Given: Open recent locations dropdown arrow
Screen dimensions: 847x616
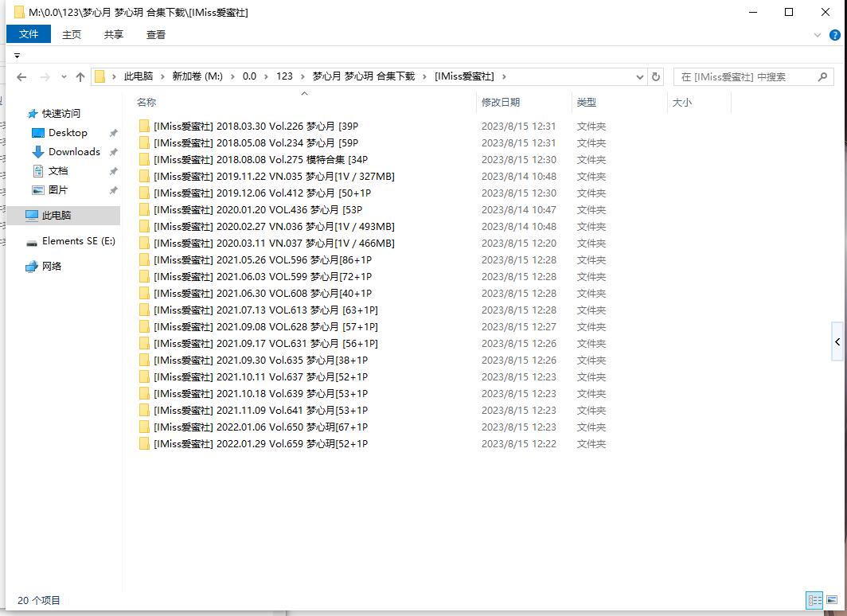Looking at the screenshot, I should click(x=64, y=77).
